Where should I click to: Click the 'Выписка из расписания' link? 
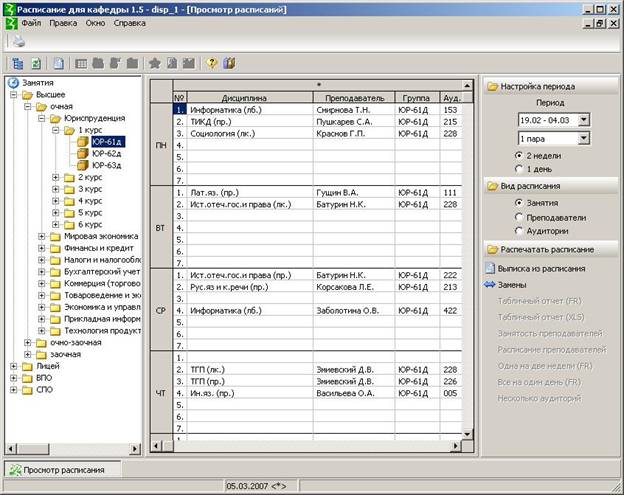[x=543, y=268]
